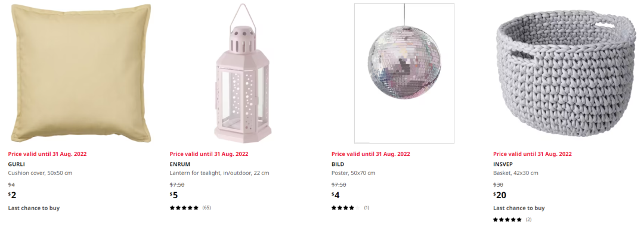Screen dimensions: 644x225
Task: Click the ENRUM review count (65)
Action: tap(206, 208)
